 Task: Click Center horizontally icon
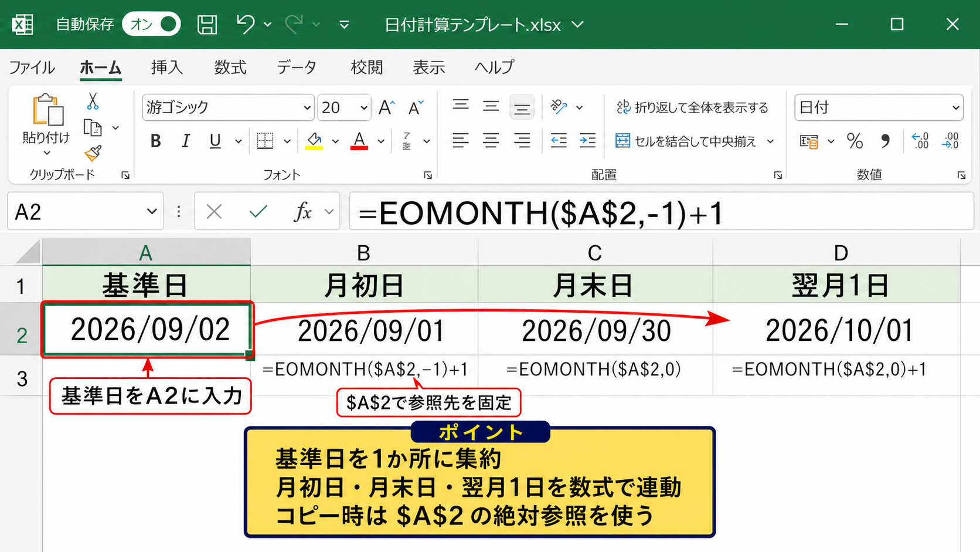click(x=491, y=141)
